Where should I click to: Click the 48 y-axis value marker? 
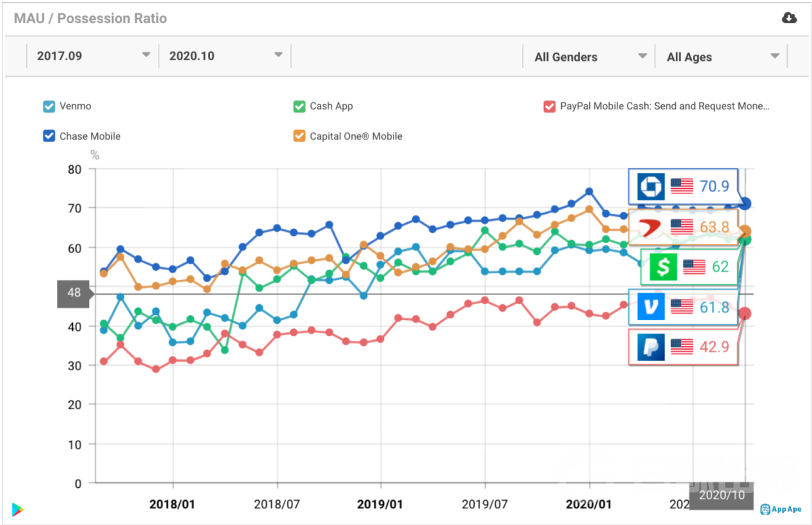[74, 293]
